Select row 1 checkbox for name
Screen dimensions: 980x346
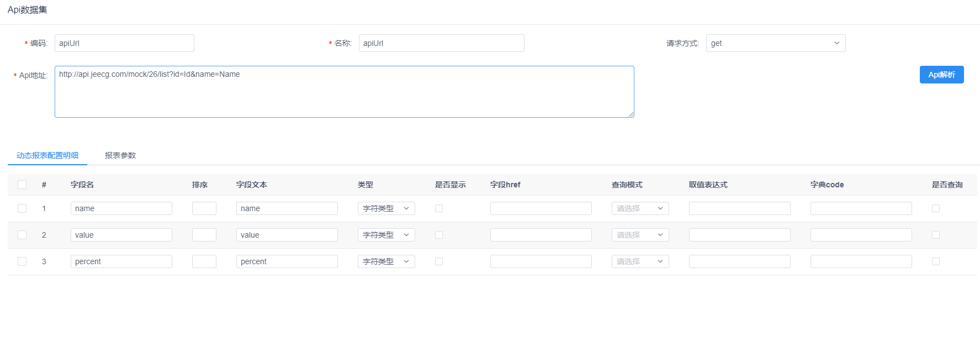22,208
